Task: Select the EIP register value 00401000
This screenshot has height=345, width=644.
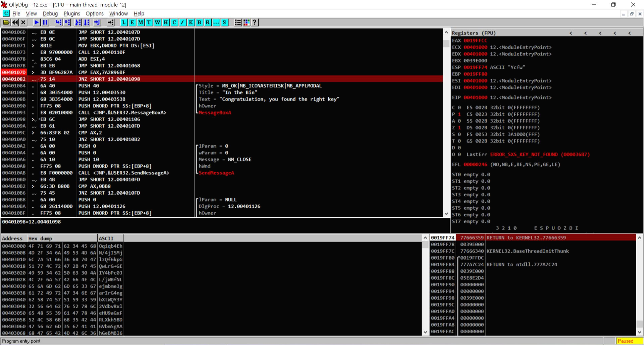Action: 475,97
